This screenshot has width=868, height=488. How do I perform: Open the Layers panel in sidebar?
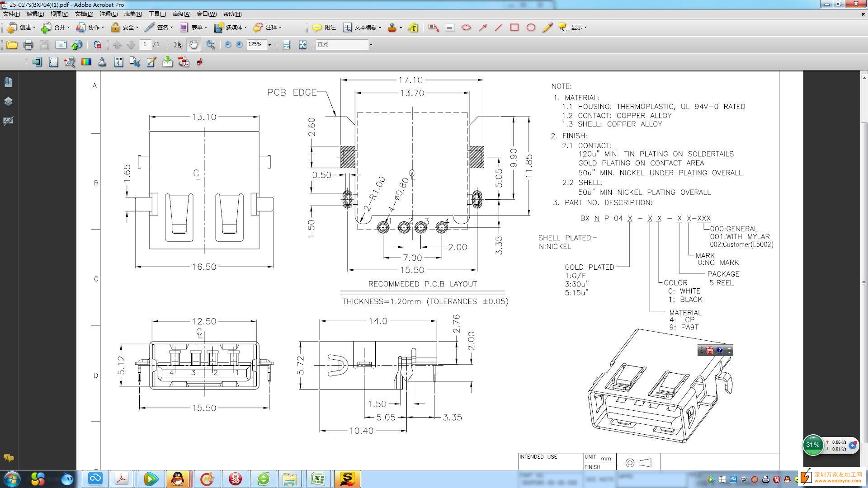click(8, 101)
